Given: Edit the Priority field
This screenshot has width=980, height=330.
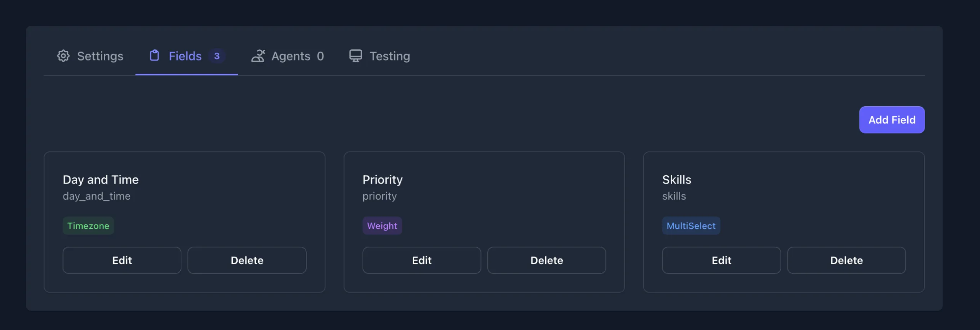Looking at the screenshot, I should pyautogui.click(x=421, y=260).
